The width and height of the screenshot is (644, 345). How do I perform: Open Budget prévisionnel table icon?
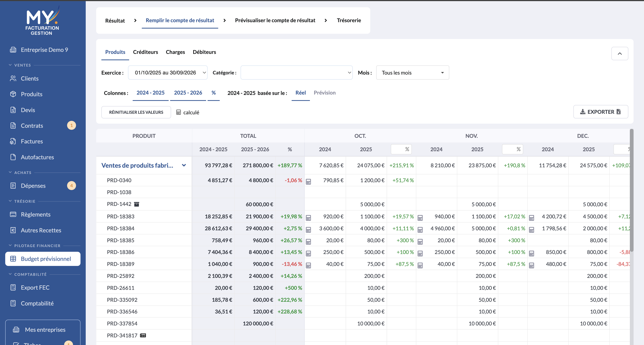(13, 259)
